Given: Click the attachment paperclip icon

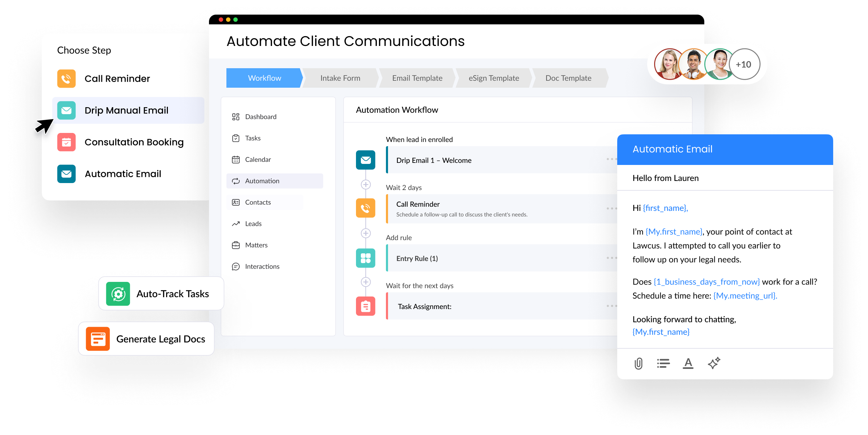Looking at the screenshot, I should [x=638, y=363].
